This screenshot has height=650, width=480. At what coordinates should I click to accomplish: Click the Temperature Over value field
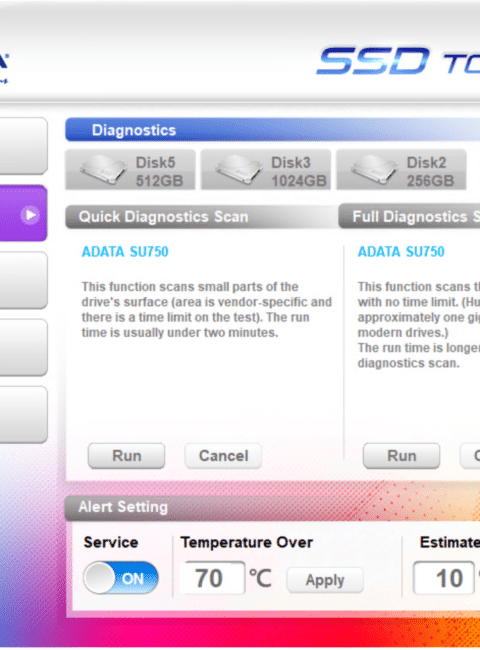[214, 578]
